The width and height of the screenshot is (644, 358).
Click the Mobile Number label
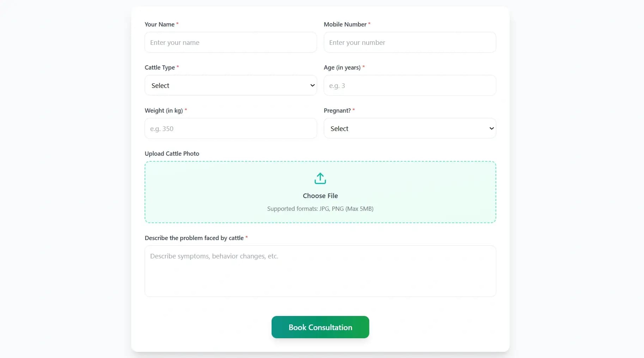pyautogui.click(x=345, y=24)
